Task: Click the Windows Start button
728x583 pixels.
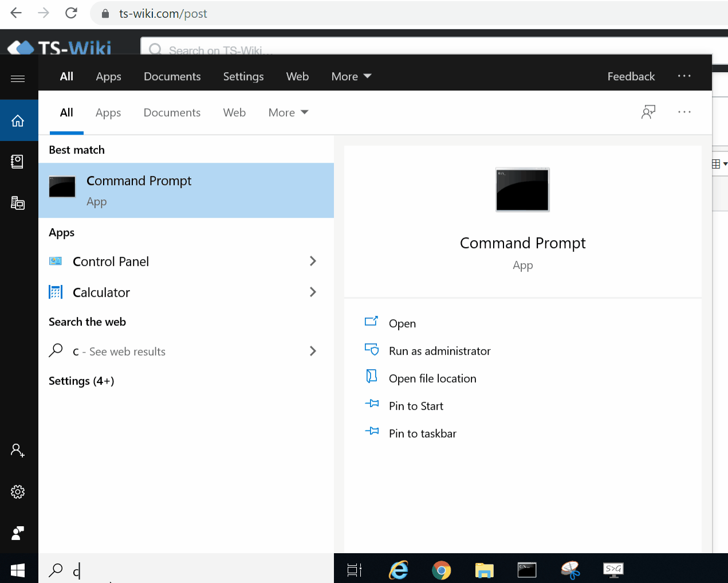Action: point(18,570)
